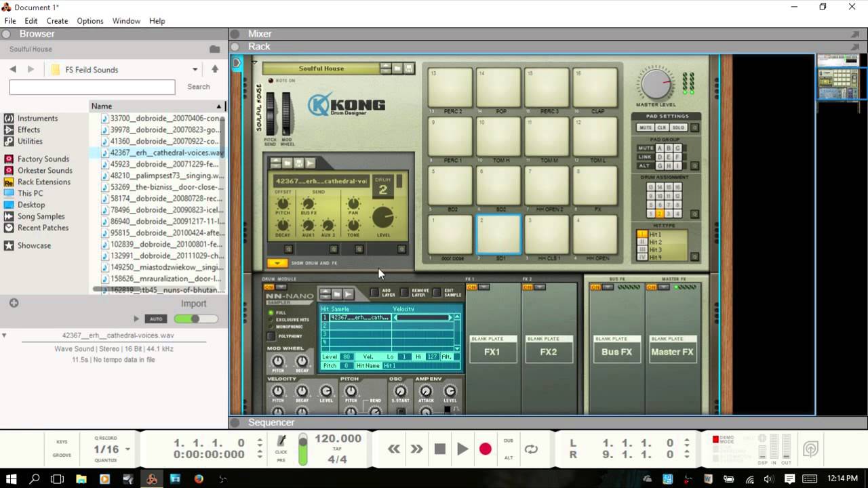Viewport: 868px width, 488px height.
Task: Toggle the FX 1 ON button
Action: 472,287
